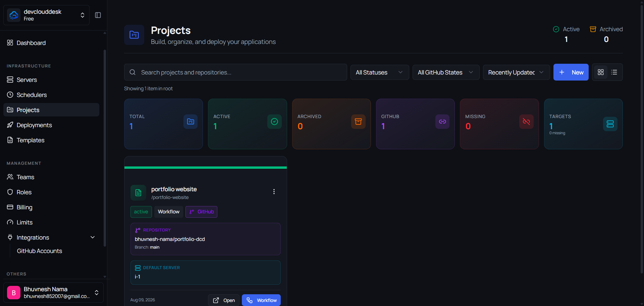Screen dimensions: 644x306
Task: Go to Servers page
Action: pos(51,80)
